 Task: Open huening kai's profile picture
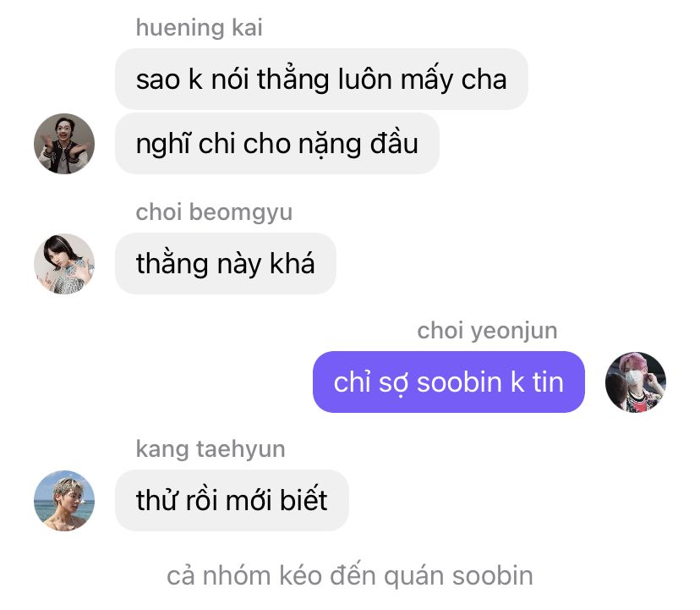click(64, 144)
